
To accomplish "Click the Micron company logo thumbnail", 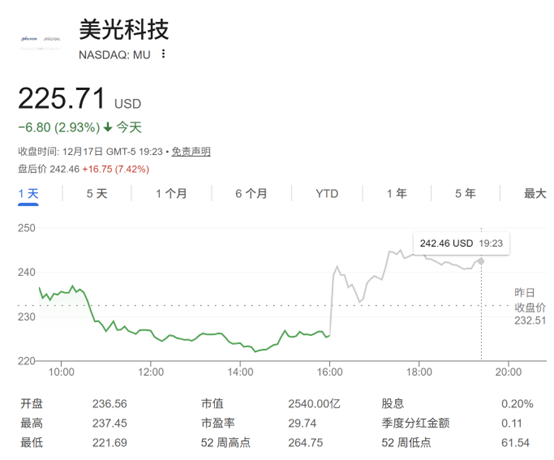I will point(41,39).
